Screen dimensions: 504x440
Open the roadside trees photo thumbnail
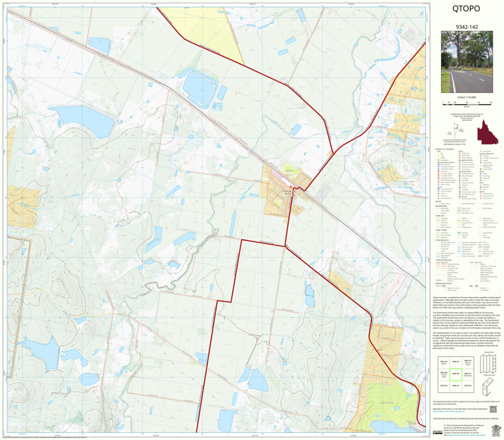point(467,62)
